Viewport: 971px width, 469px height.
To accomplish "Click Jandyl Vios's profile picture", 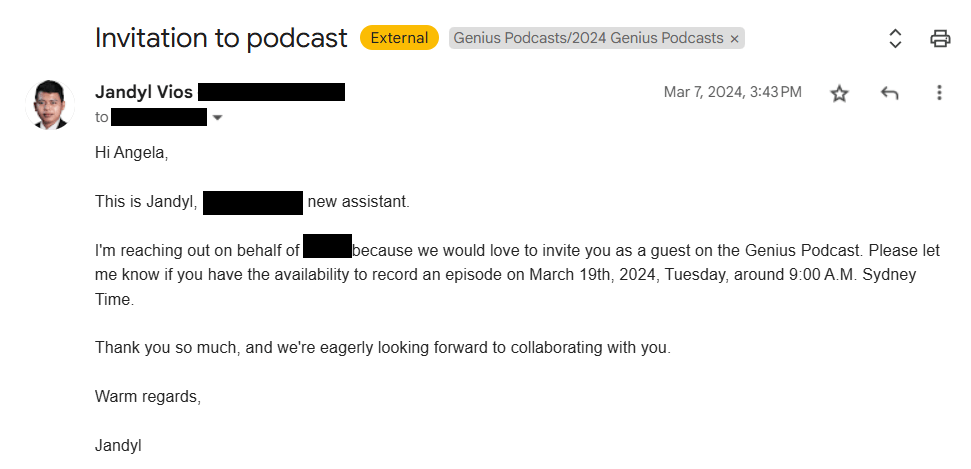I will (48, 105).
